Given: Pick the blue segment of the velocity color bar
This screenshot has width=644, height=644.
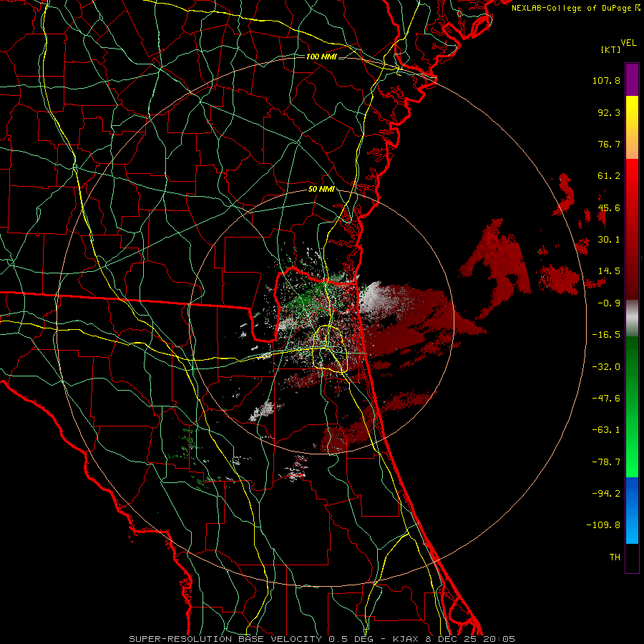Looking at the screenshot, I should (632, 510).
